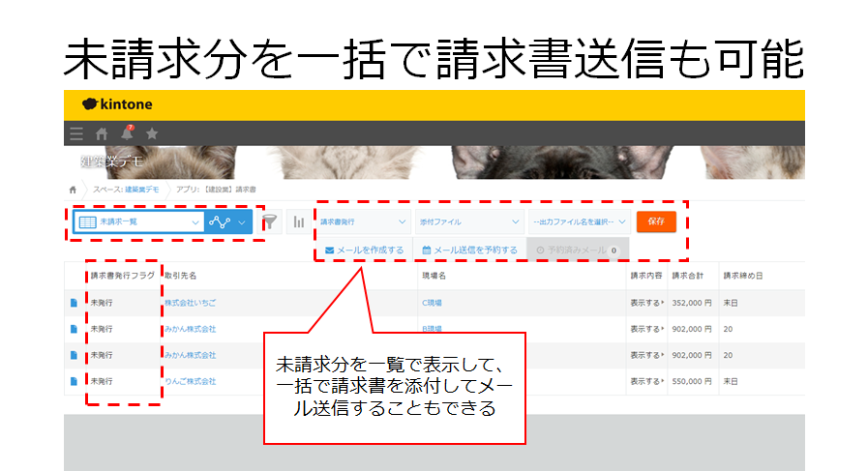Open record details for りんご株式会社 row
Screen dimensions: 868x471
tap(74, 381)
